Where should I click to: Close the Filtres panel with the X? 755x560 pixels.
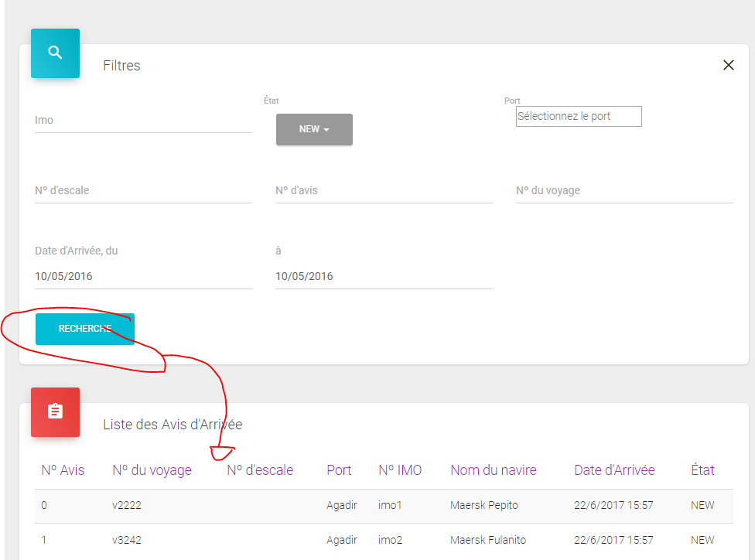728,65
